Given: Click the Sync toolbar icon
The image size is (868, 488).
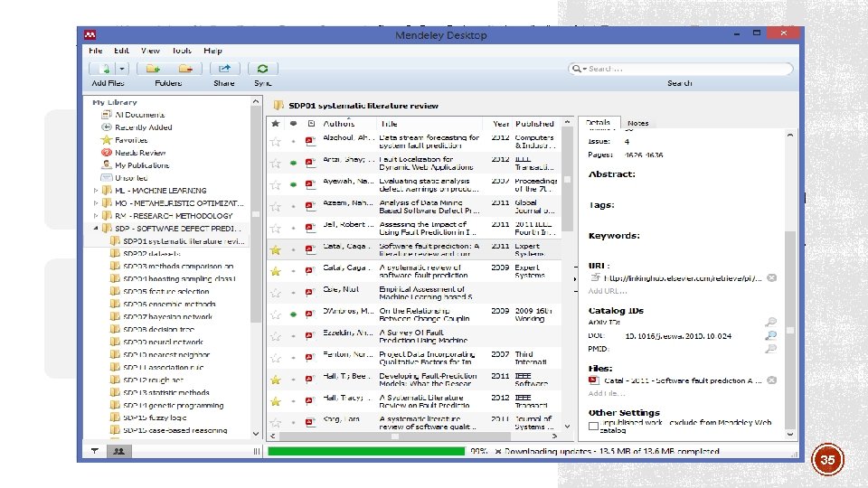Looking at the screenshot, I should coord(262,69).
